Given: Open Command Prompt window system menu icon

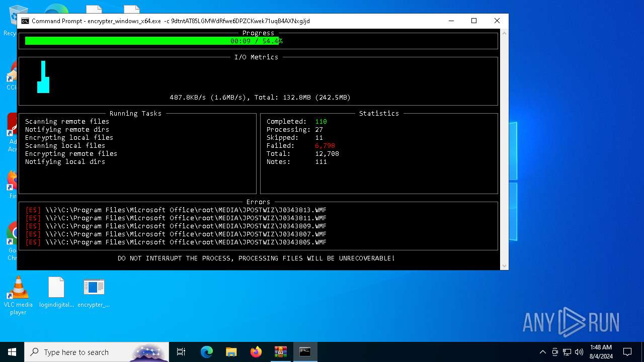Looking at the screenshot, I should pos(25,21).
